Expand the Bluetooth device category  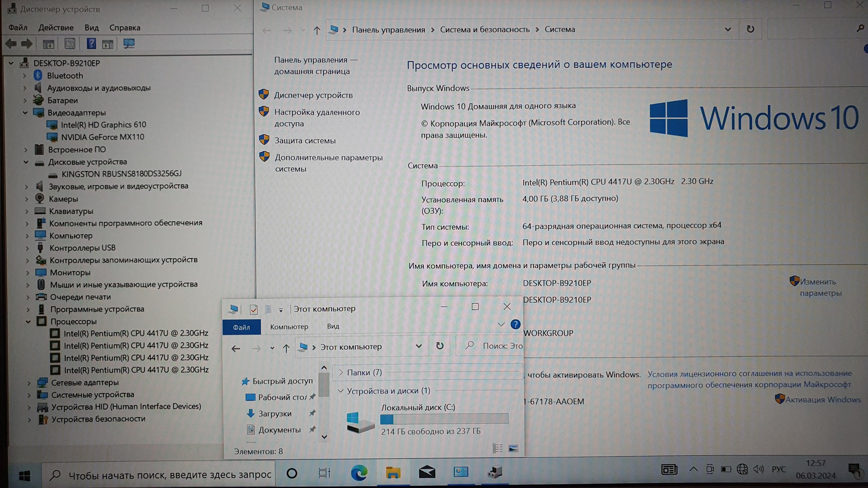[x=25, y=76]
